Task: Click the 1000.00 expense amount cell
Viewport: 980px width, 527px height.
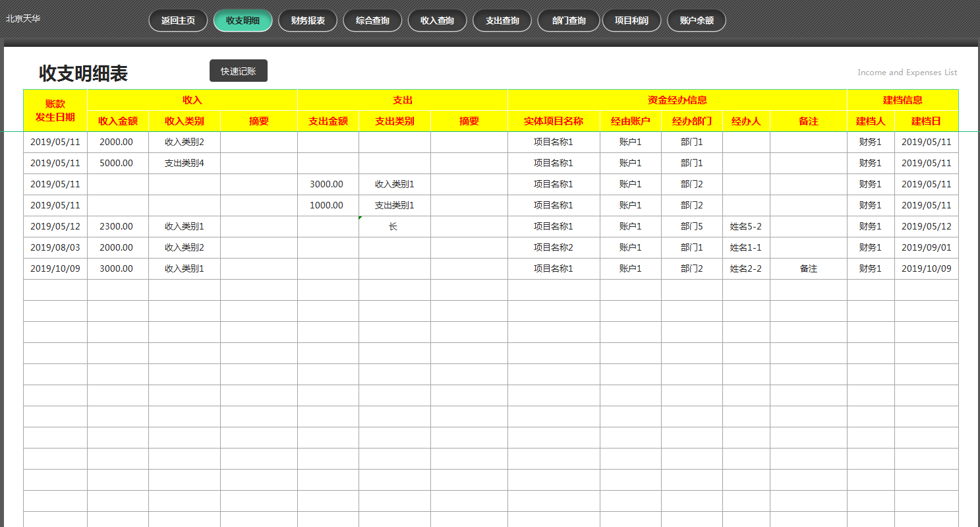Action: tap(328, 206)
